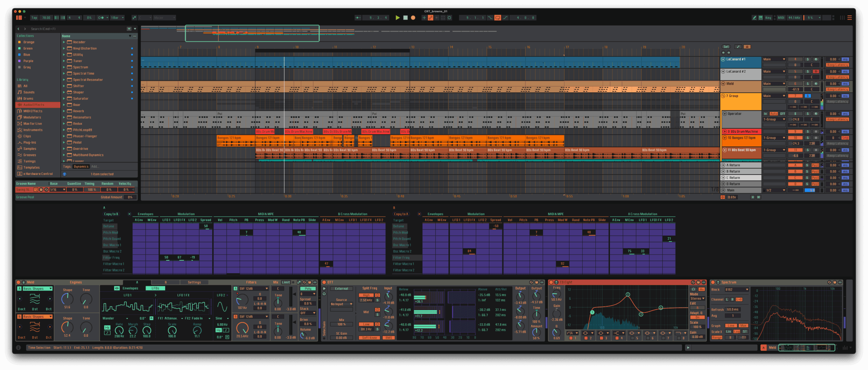
Task: Click Copy to B button
Action: (111, 214)
